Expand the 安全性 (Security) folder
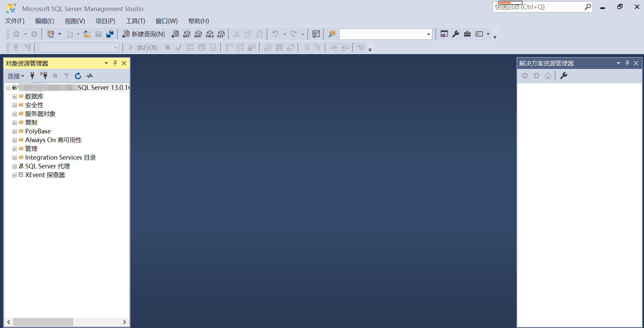The image size is (644, 328). pyautogui.click(x=14, y=105)
